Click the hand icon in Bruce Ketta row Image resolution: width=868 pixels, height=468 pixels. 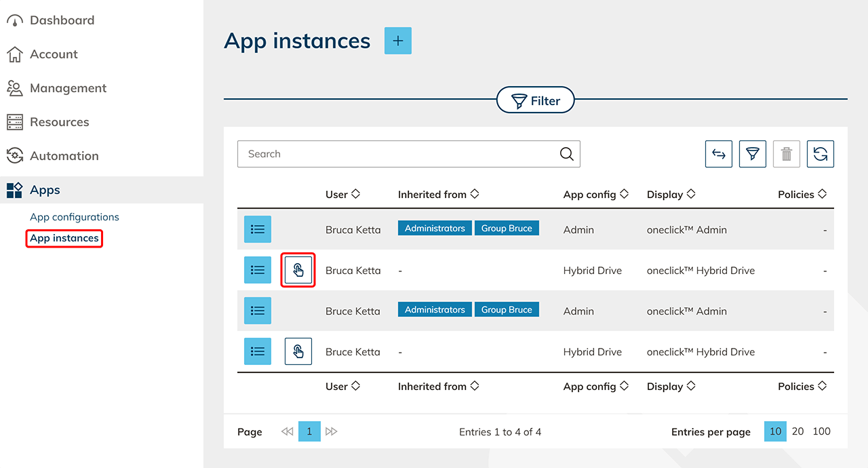[x=298, y=351]
